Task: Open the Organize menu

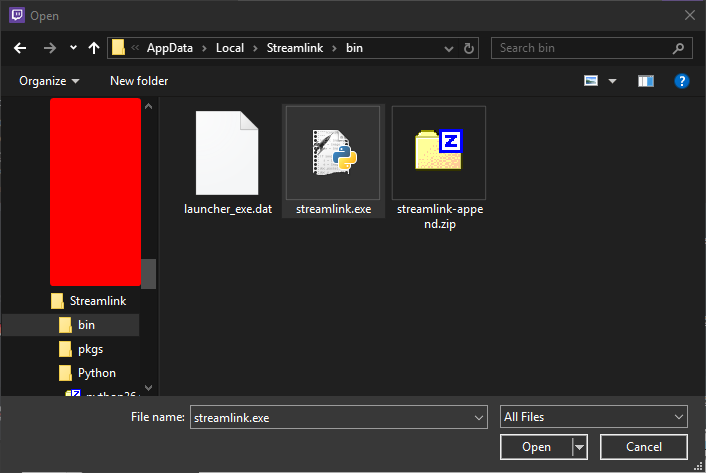Action: click(49, 81)
